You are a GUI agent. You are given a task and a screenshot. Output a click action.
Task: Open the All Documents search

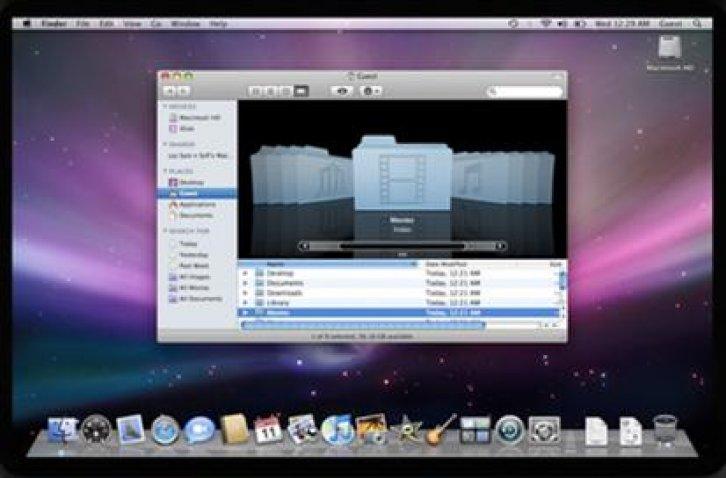195,299
